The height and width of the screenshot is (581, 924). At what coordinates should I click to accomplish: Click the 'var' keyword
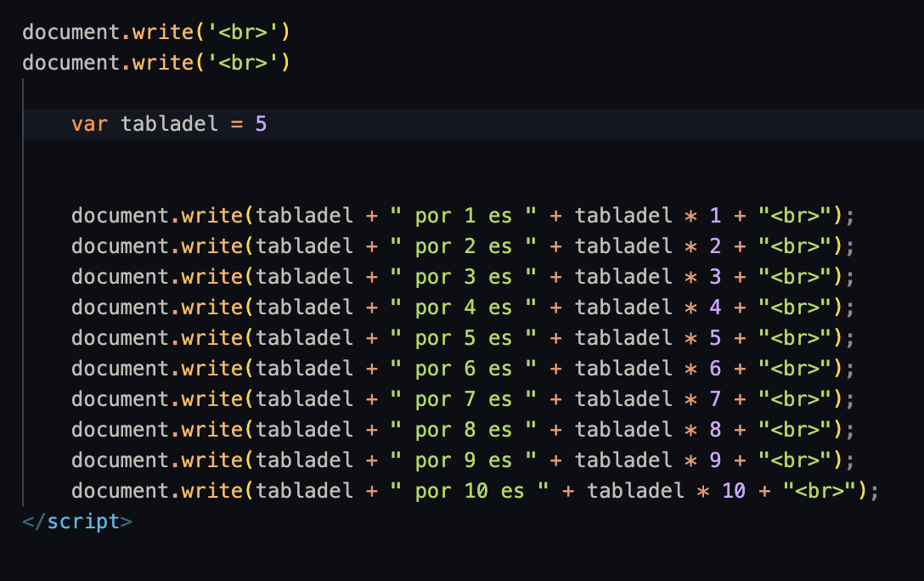pyautogui.click(x=89, y=124)
